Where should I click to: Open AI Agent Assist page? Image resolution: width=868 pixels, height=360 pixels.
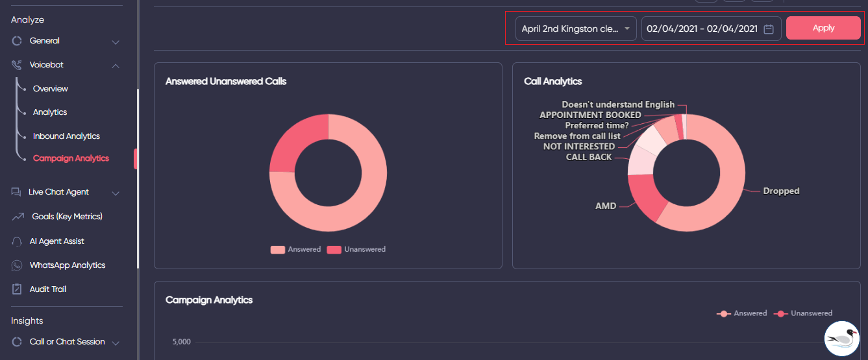click(x=57, y=241)
